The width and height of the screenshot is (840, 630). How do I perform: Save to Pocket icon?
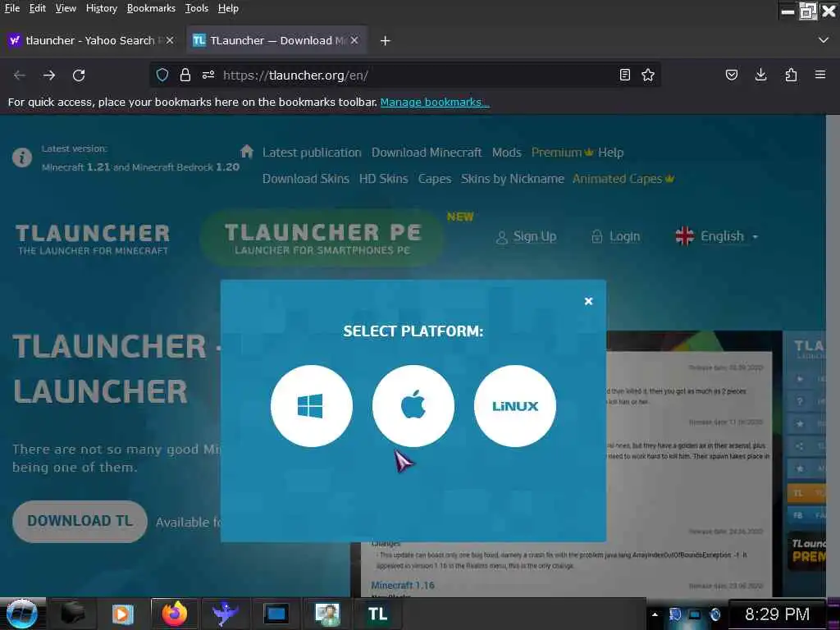tap(731, 75)
